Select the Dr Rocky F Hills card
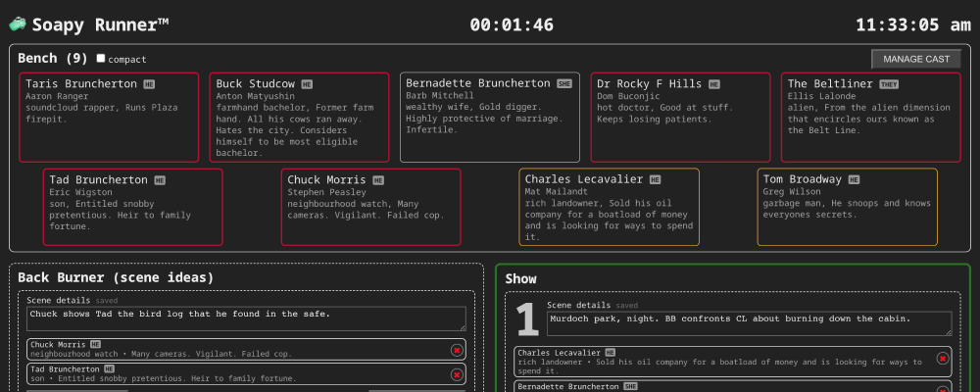This screenshot has width=980, height=392. [x=680, y=118]
